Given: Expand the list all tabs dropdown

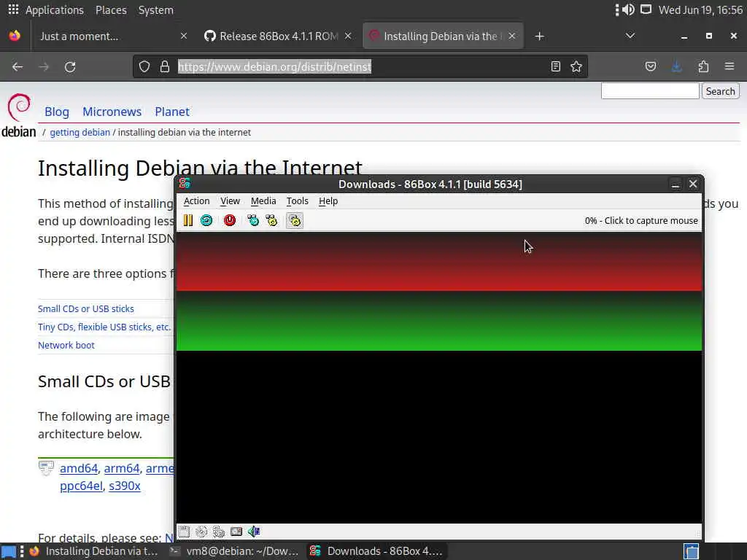Looking at the screenshot, I should click(x=630, y=36).
